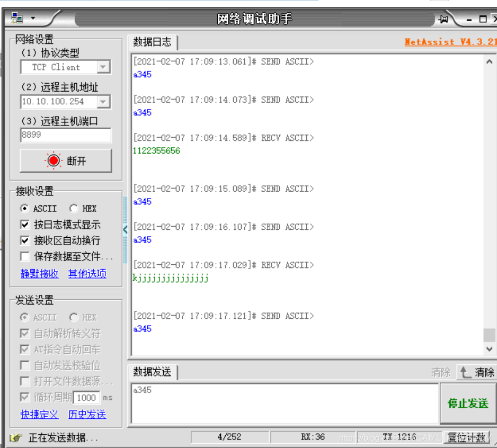Click the red 断开 disconnect button
Image resolution: width=497 pixels, height=448 pixels.
(66, 160)
